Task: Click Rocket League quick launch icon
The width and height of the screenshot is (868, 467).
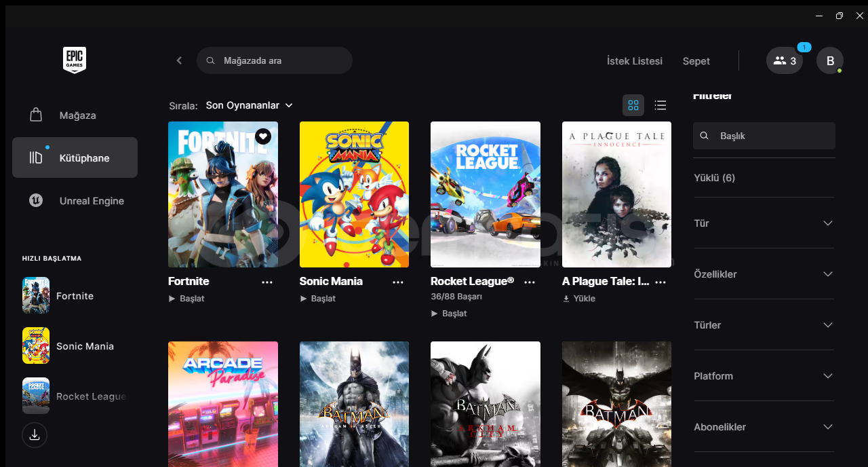Action: click(36, 396)
